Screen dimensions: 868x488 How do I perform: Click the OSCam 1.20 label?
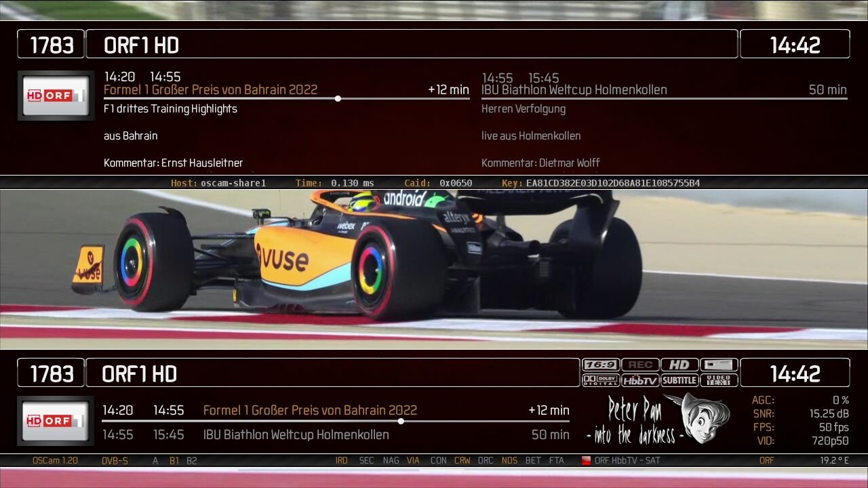tap(55, 461)
